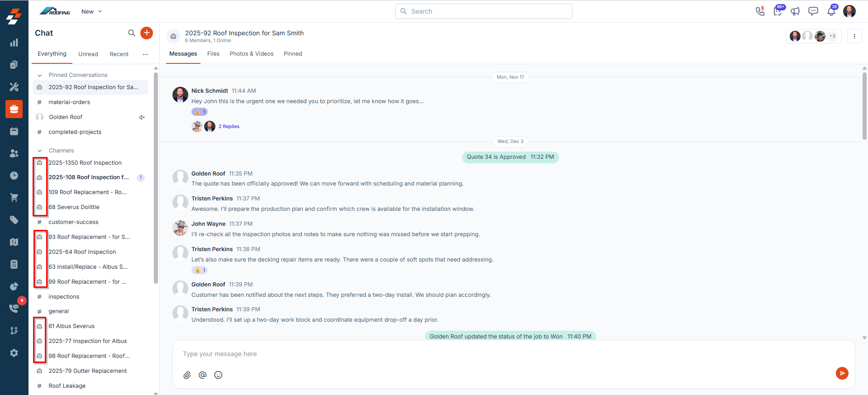Open the shopping cart icon in sidebar

[x=14, y=198]
